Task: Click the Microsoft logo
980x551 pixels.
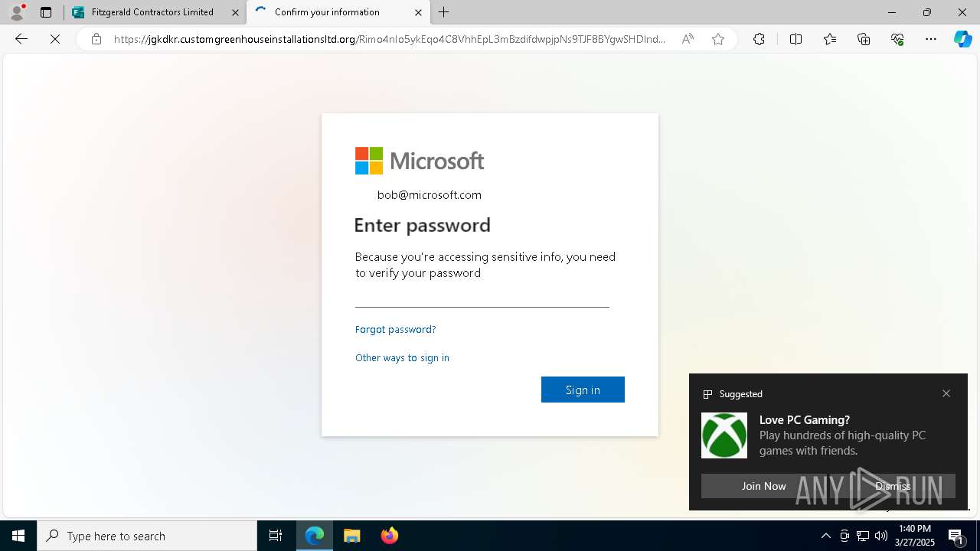Action: (420, 161)
